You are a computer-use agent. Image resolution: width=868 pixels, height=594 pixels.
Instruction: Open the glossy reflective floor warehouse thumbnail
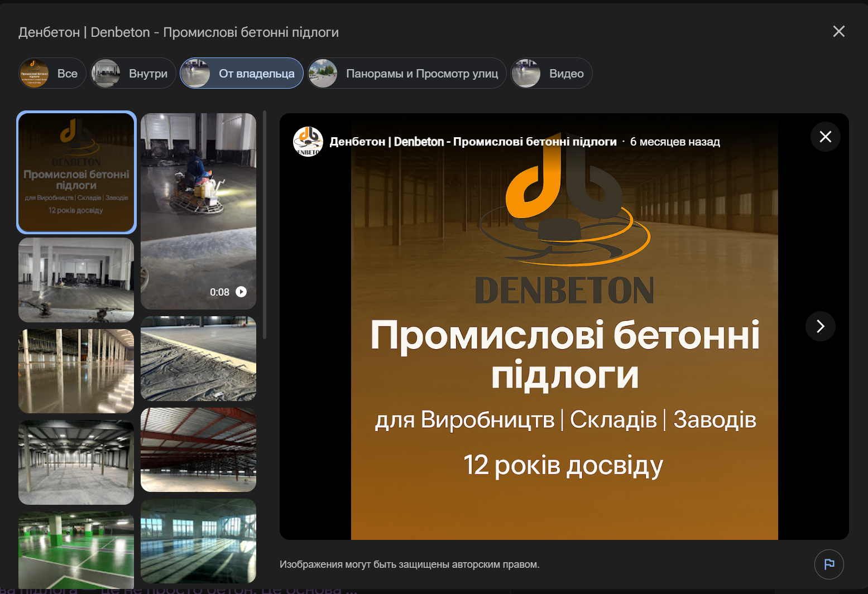(x=76, y=371)
